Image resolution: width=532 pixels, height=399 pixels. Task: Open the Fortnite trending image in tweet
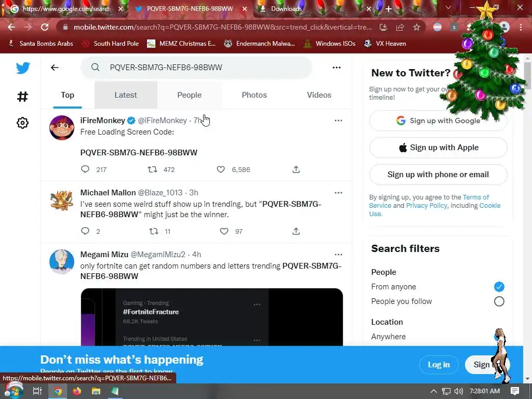[212, 317]
